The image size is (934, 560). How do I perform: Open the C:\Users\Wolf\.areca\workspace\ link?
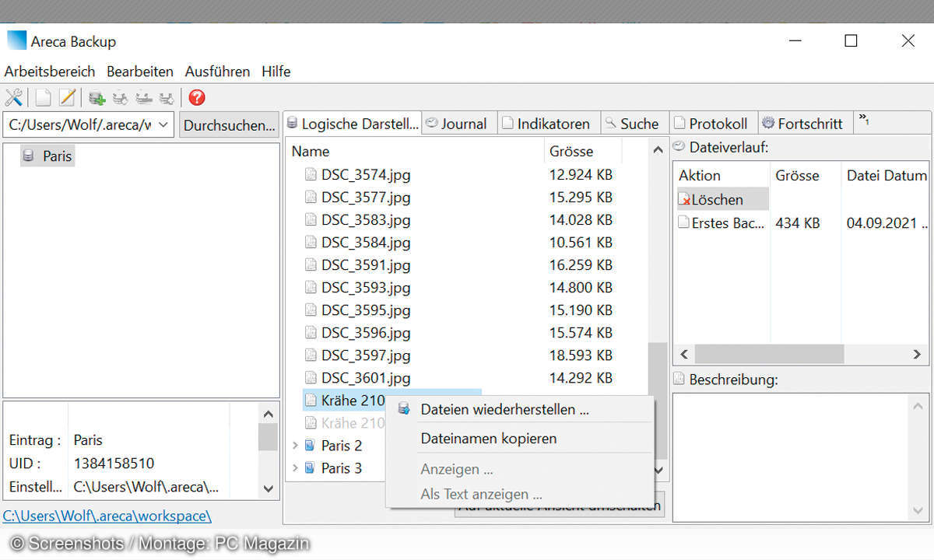pyautogui.click(x=107, y=516)
